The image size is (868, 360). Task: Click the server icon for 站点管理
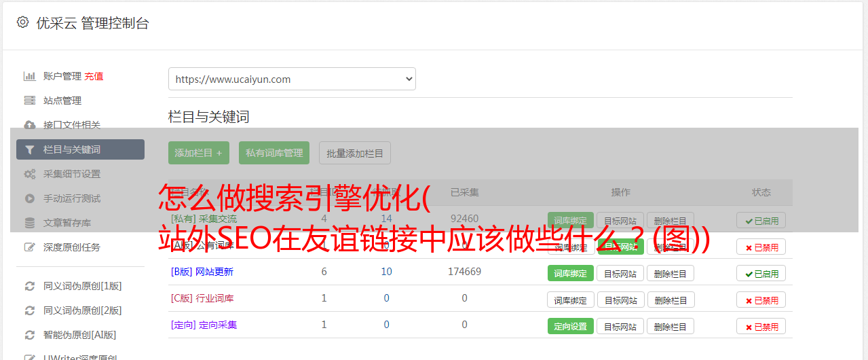point(30,101)
